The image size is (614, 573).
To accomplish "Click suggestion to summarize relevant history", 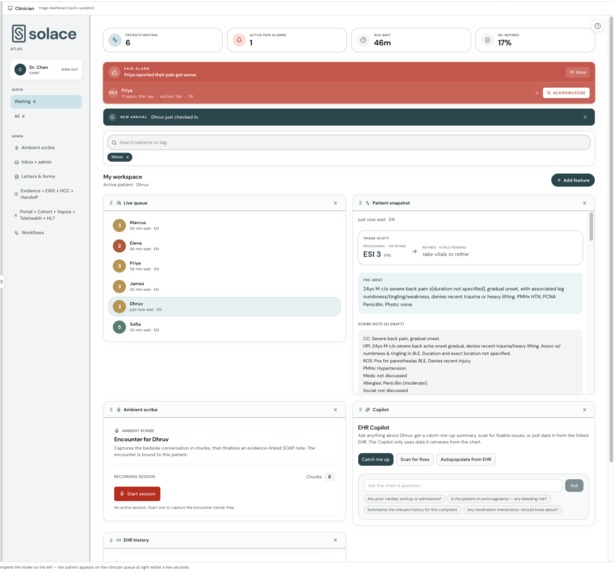I will (x=412, y=510).
